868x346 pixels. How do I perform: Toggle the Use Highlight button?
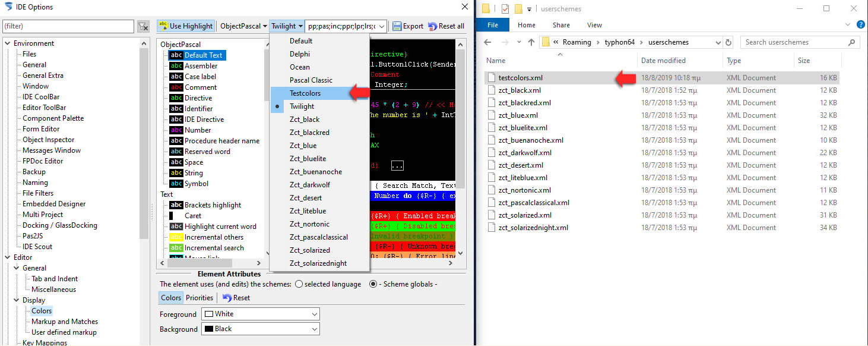[x=185, y=26]
